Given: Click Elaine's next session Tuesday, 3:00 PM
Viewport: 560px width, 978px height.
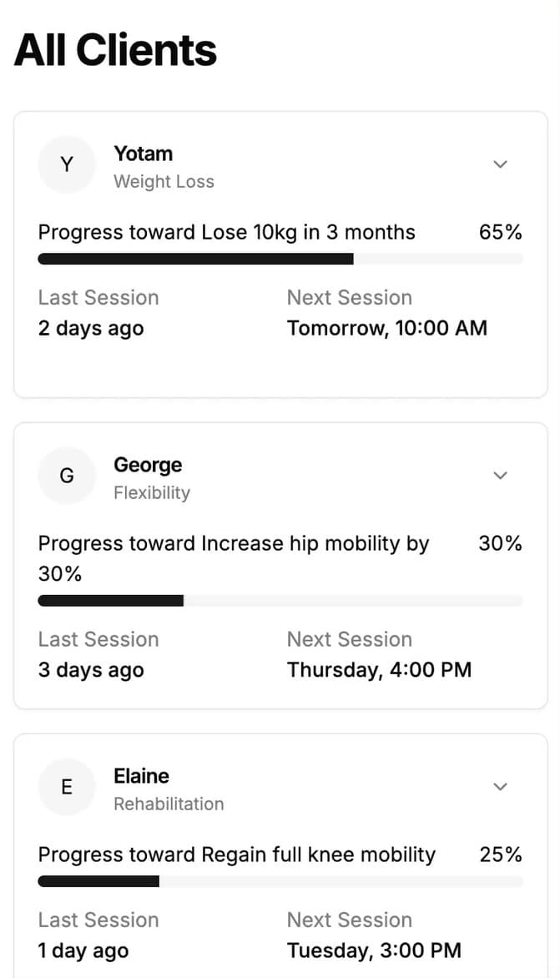Looking at the screenshot, I should [374, 950].
